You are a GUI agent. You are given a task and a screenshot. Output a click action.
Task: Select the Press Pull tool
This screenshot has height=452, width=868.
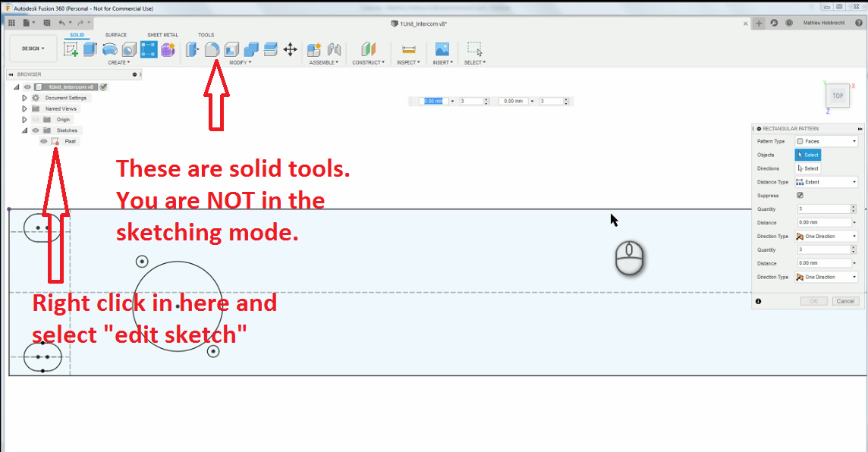pos(192,50)
